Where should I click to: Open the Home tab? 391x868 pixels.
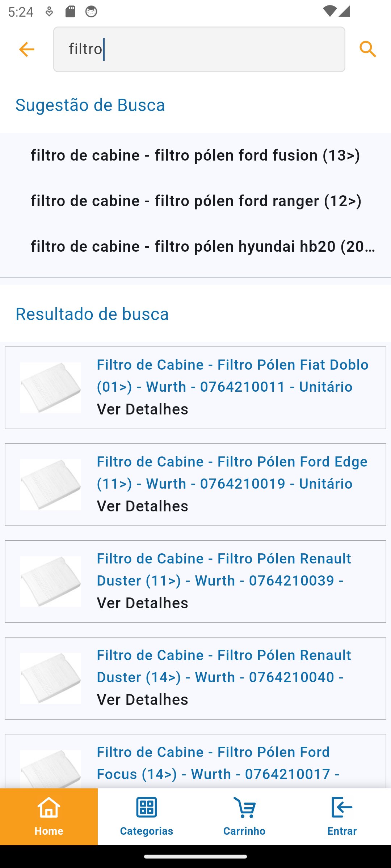pos(49,816)
